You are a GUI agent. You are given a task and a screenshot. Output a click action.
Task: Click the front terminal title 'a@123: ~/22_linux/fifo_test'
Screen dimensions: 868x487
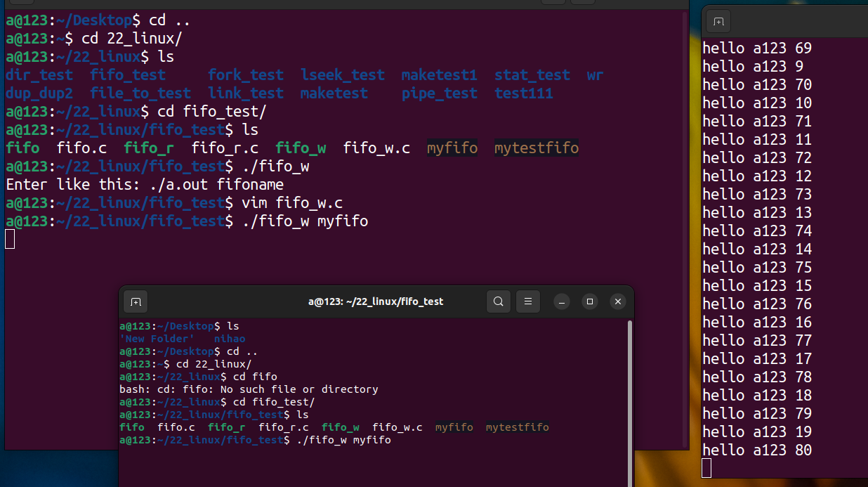(x=376, y=301)
